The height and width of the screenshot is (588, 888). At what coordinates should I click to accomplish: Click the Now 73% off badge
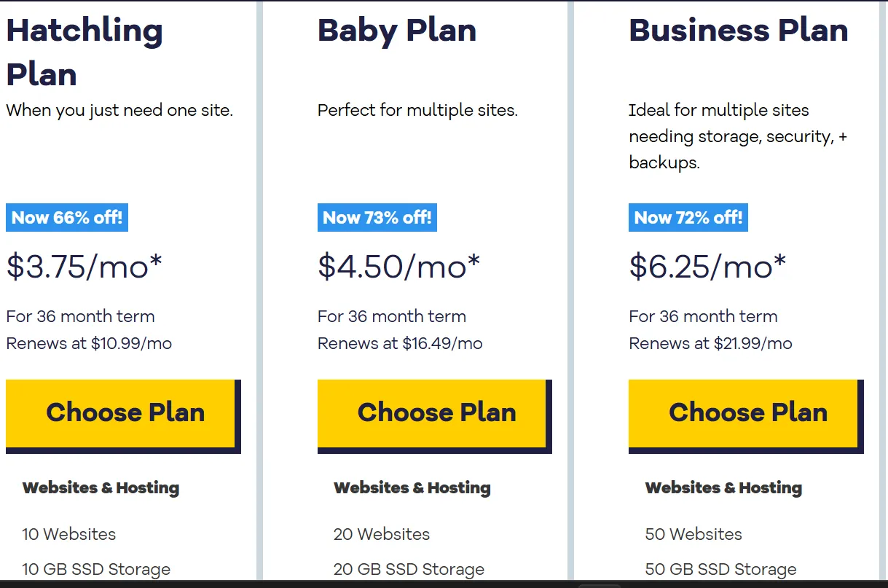[x=377, y=218]
